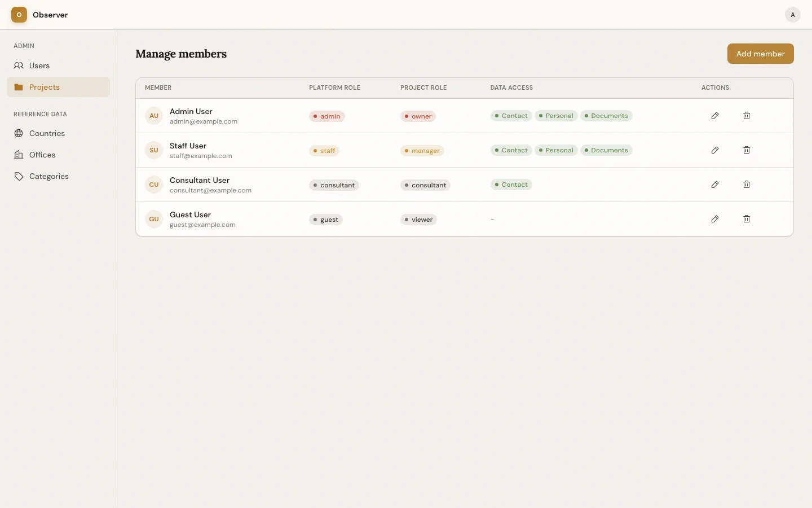Select the Contact data access tag for Consultant User

tap(511, 185)
